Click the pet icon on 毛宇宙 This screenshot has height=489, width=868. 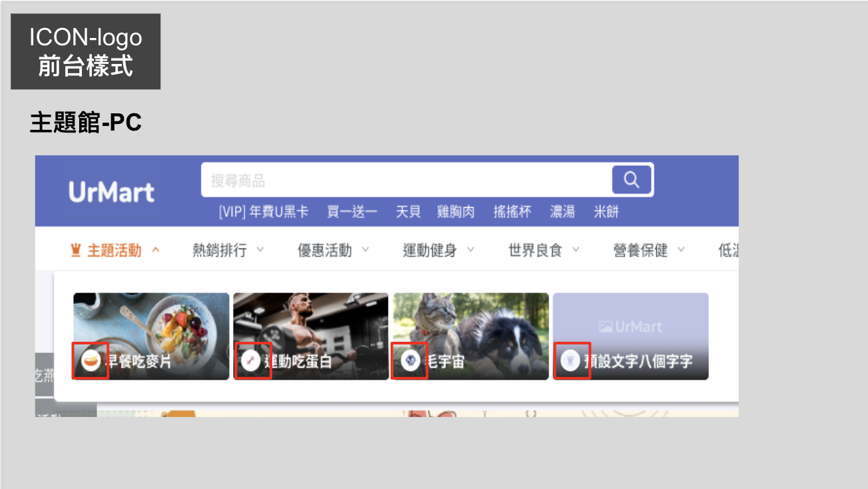(410, 361)
